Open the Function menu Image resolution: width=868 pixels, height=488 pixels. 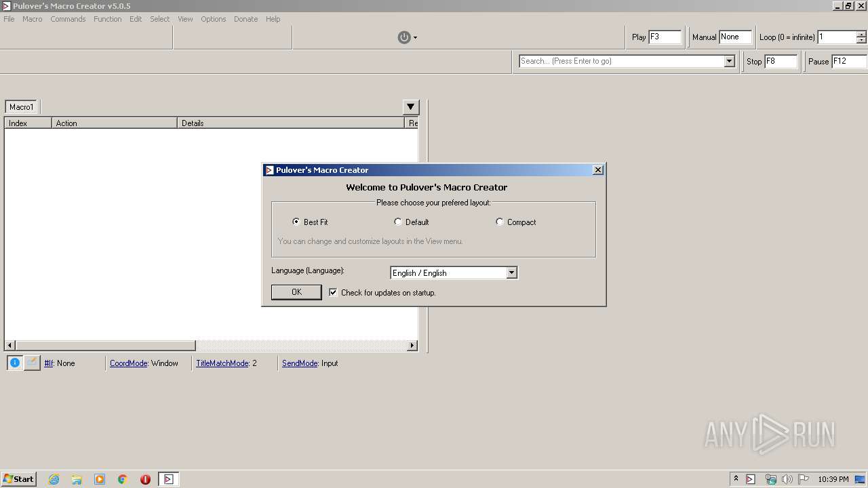[x=108, y=19]
